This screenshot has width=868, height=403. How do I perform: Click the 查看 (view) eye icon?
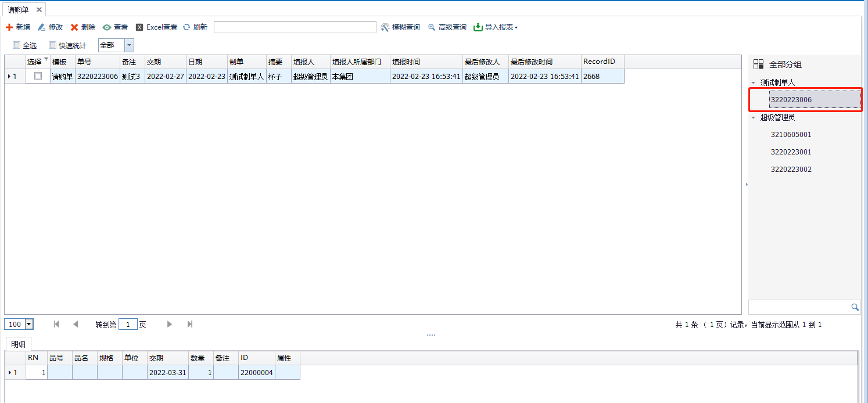(107, 27)
